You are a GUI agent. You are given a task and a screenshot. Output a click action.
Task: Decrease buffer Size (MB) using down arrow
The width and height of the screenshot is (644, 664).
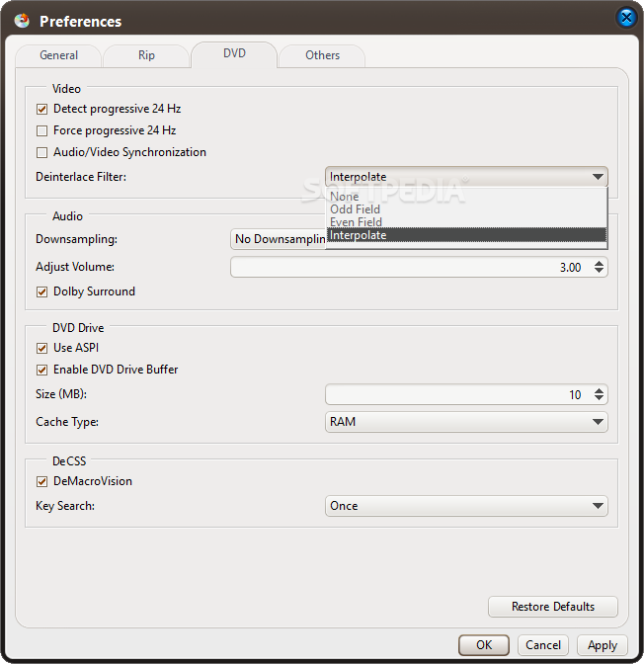point(599,398)
